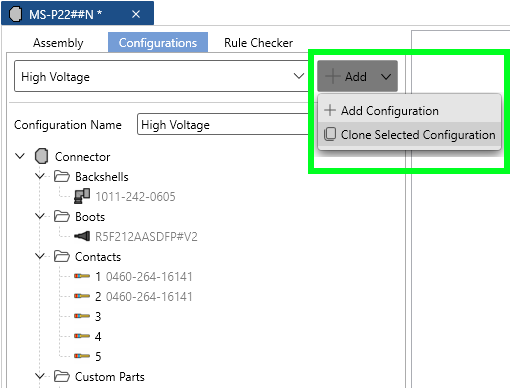Click the contact pin icon for contact 2
The image size is (510, 388).
(x=82, y=296)
